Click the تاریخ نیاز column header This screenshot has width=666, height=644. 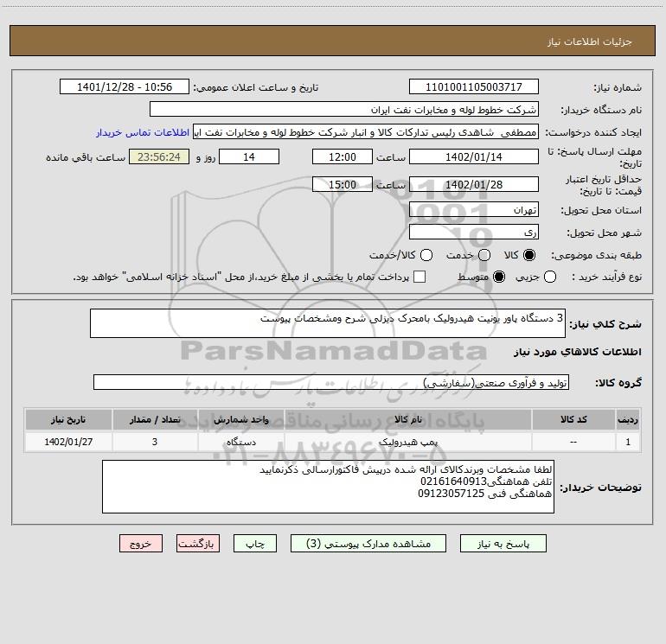(68, 419)
